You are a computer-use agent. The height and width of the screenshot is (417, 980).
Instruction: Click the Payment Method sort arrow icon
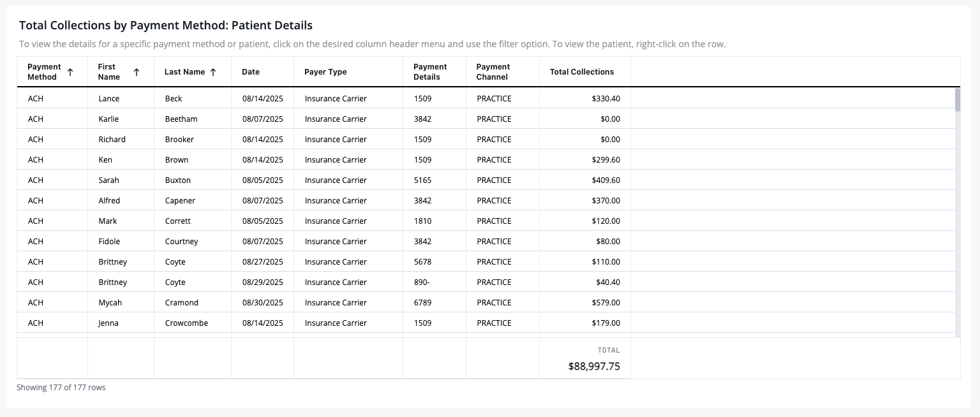[x=70, y=72]
